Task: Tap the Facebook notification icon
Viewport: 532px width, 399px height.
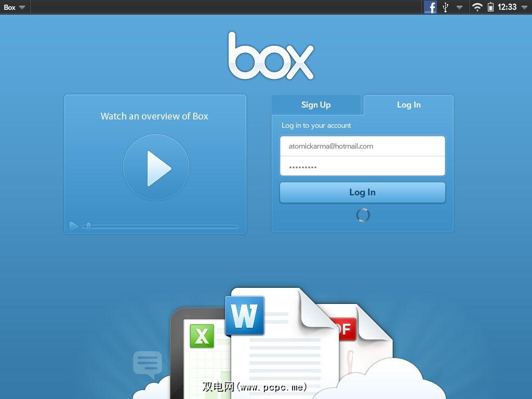Action: point(430,7)
